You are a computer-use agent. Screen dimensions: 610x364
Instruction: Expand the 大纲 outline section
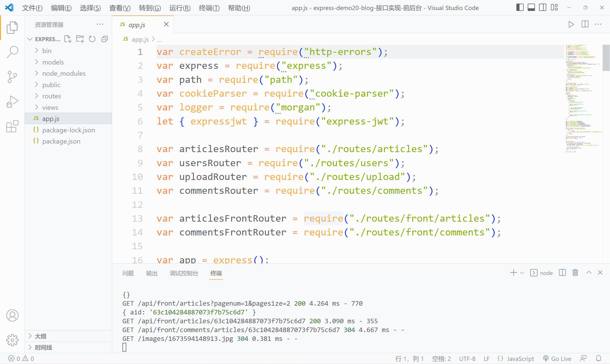click(x=41, y=336)
